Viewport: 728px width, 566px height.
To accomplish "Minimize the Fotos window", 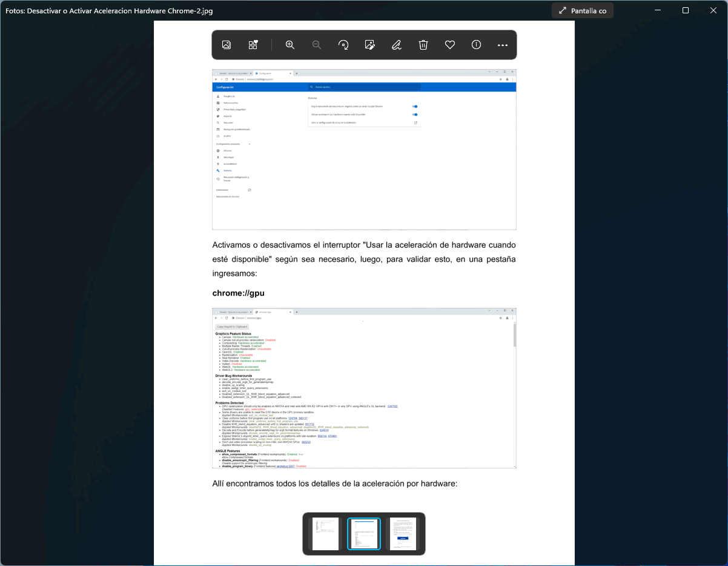I will 658,10.
